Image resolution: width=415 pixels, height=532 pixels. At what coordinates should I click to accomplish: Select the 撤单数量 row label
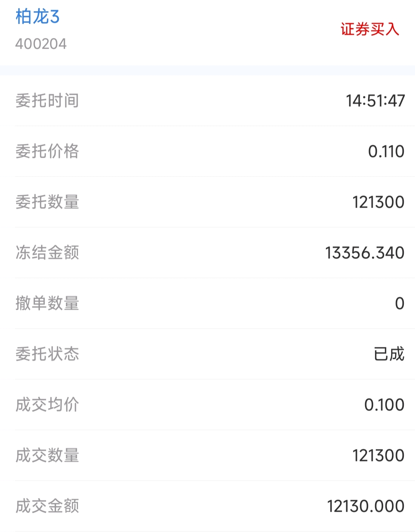(47, 303)
